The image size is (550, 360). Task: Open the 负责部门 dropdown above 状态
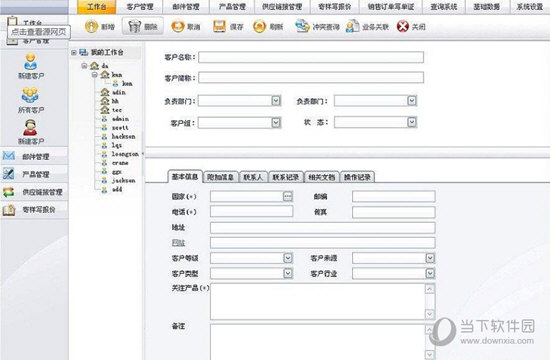tap(412, 101)
